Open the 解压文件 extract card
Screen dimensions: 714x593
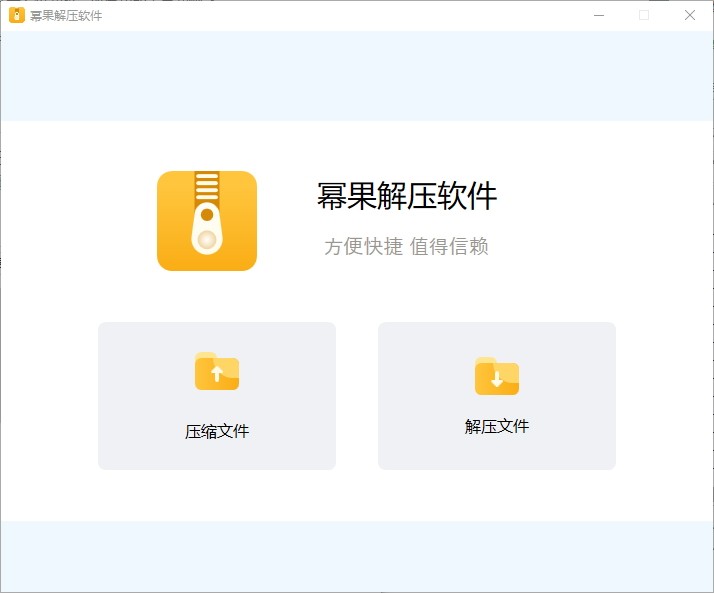click(x=497, y=396)
